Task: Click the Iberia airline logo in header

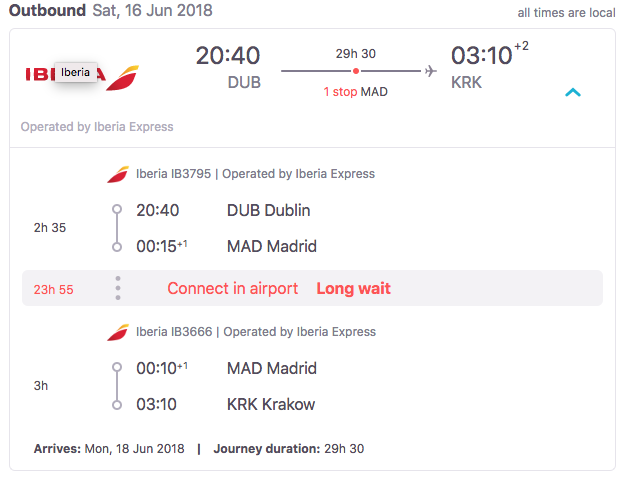Action: 82,78
